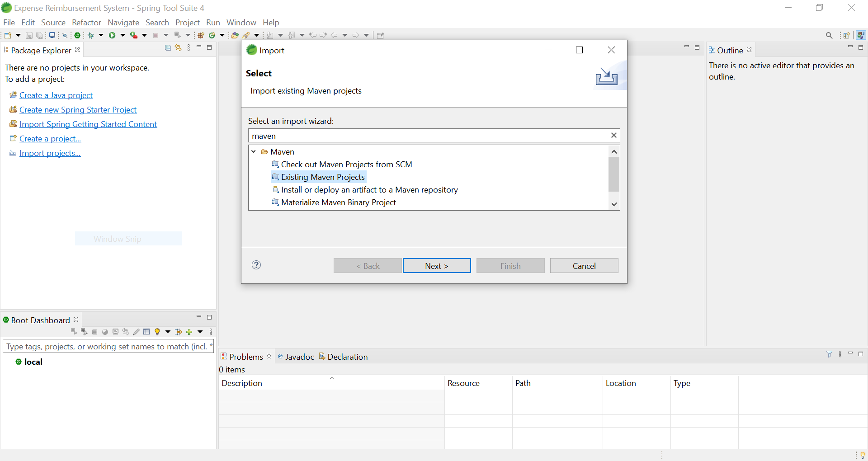This screenshot has height=461, width=868.
Task: Click the New file toolbar icon
Action: point(8,35)
